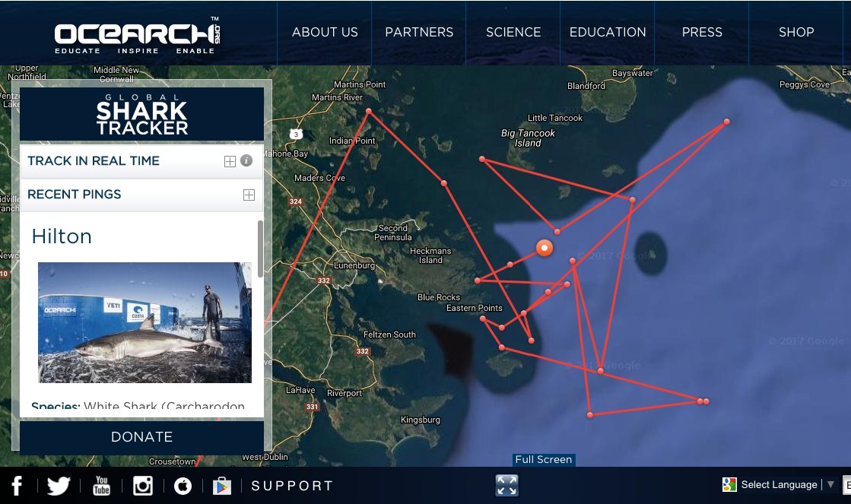Screen dimensions: 851x504
Task: Open the Select Language dropdown
Action: pos(787,484)
